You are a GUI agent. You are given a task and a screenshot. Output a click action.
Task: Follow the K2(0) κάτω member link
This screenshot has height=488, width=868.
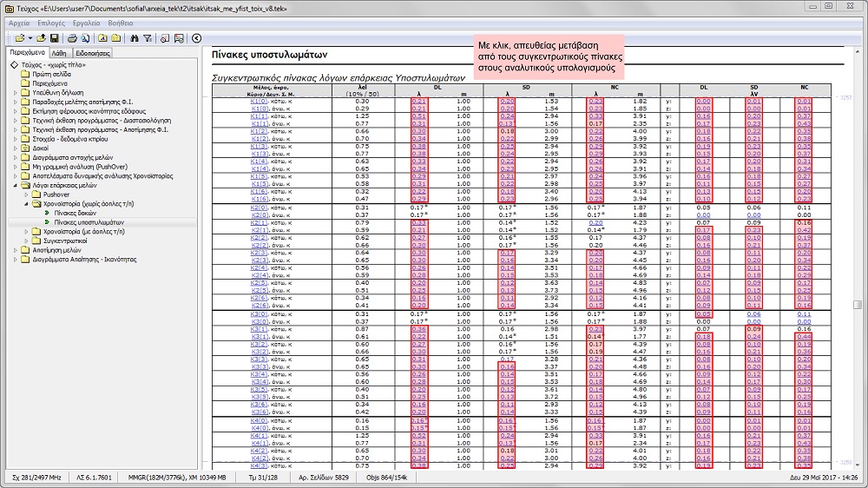[260, 208]
